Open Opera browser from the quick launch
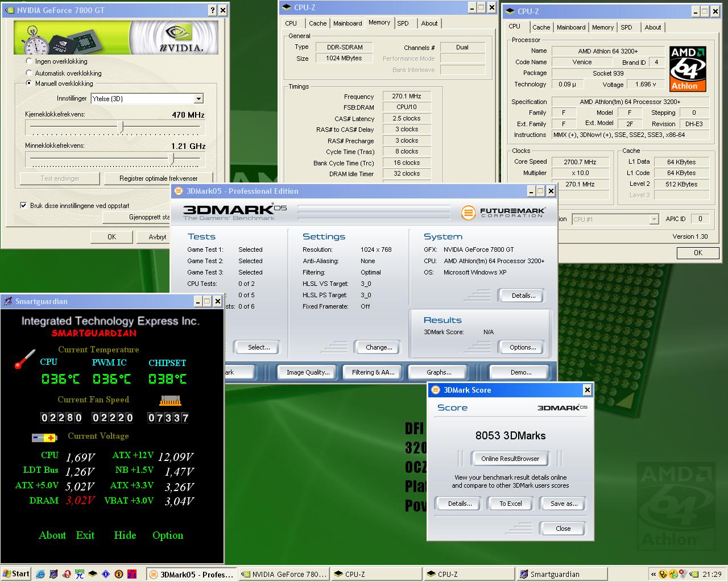Screen dimensions: 728x582 67,574
